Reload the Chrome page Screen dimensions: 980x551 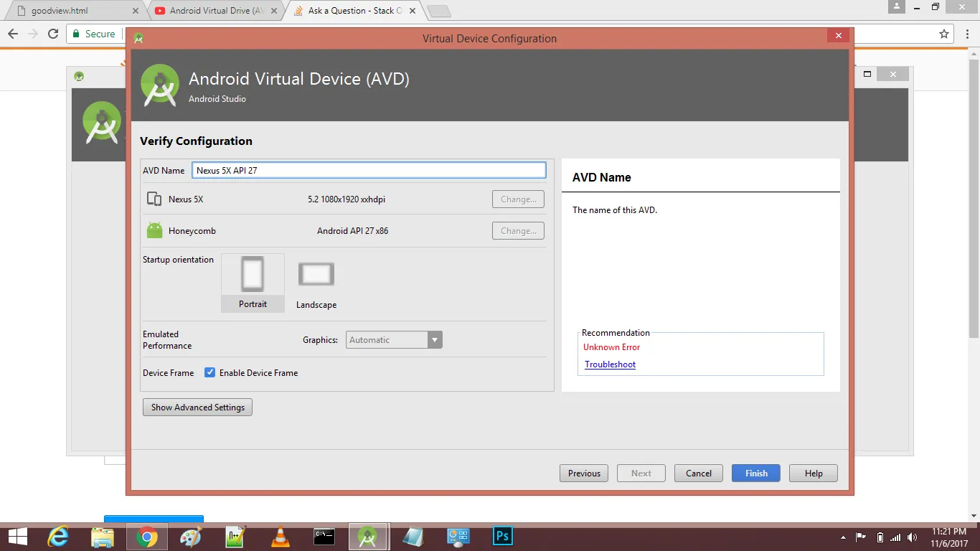pos(53,34)
